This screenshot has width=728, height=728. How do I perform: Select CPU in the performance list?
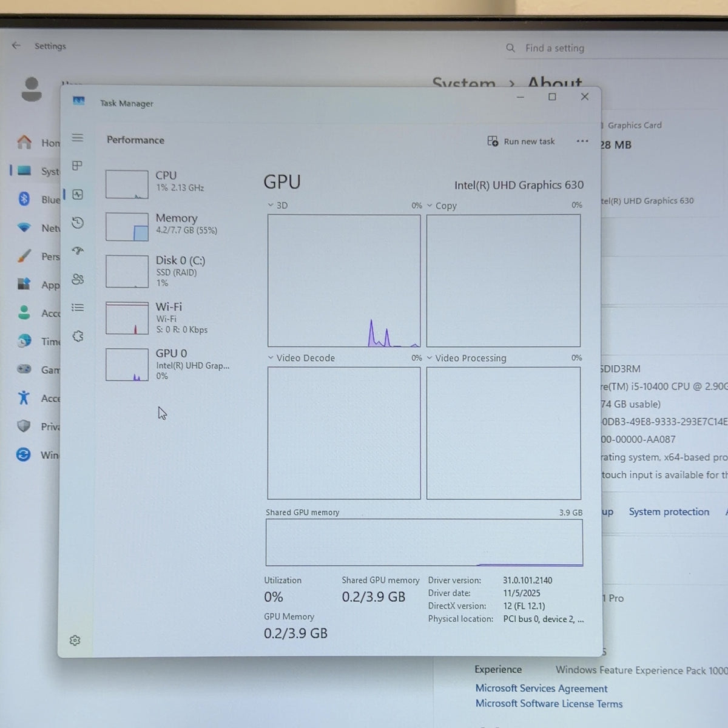tap(172, 183)
